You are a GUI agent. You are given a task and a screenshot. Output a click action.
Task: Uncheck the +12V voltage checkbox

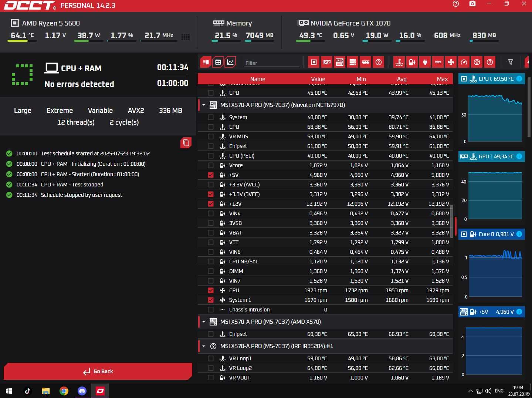pyautogui.click(x=211, y=204)
